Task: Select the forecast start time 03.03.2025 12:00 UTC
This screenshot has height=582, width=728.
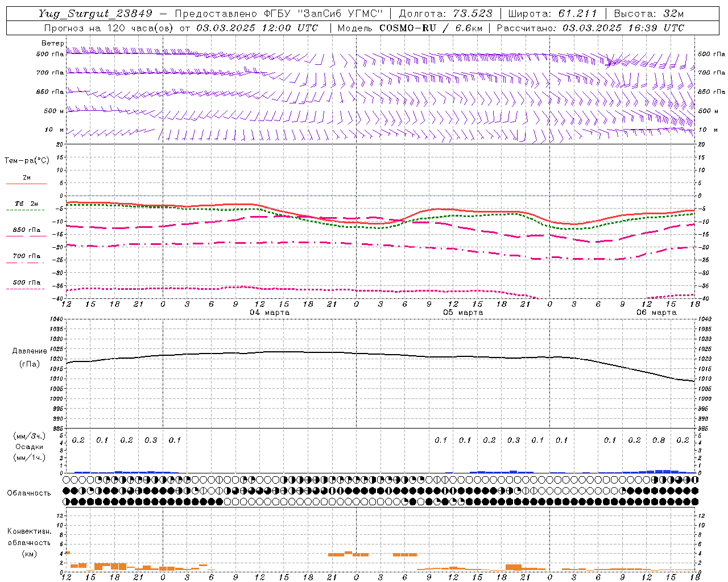Action: click(257, 28)
